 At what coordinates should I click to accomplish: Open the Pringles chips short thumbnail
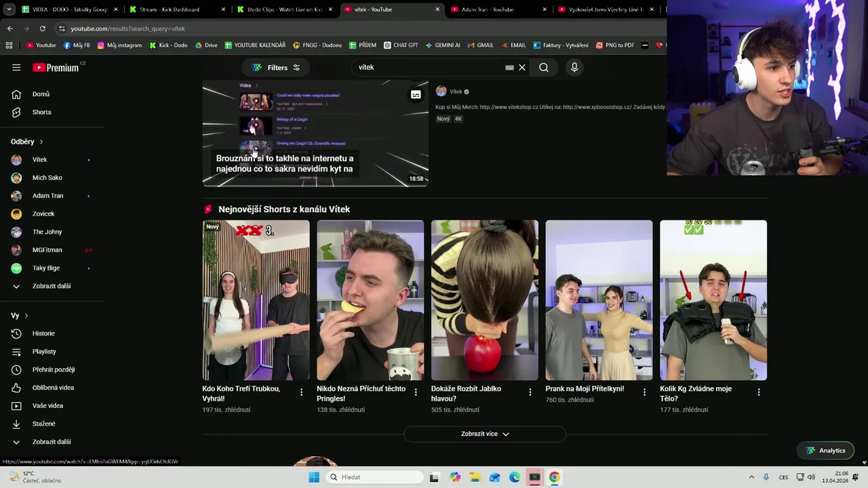[x=370, y=300]
